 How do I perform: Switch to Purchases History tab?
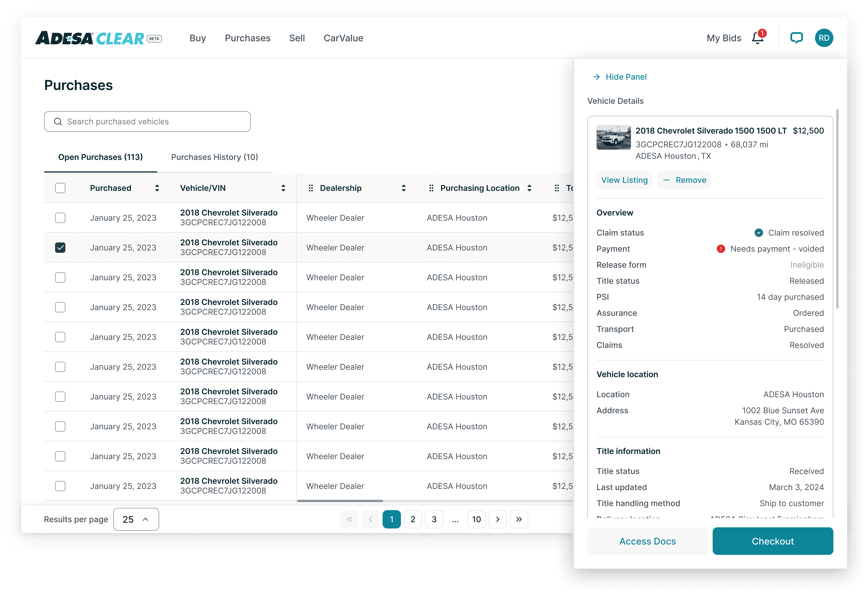[214, 157]
